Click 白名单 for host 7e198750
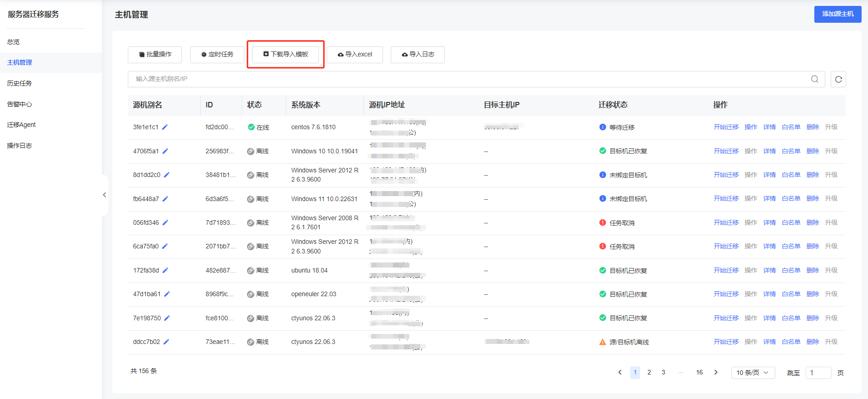The image size is (868, 399). pos(791,318)
